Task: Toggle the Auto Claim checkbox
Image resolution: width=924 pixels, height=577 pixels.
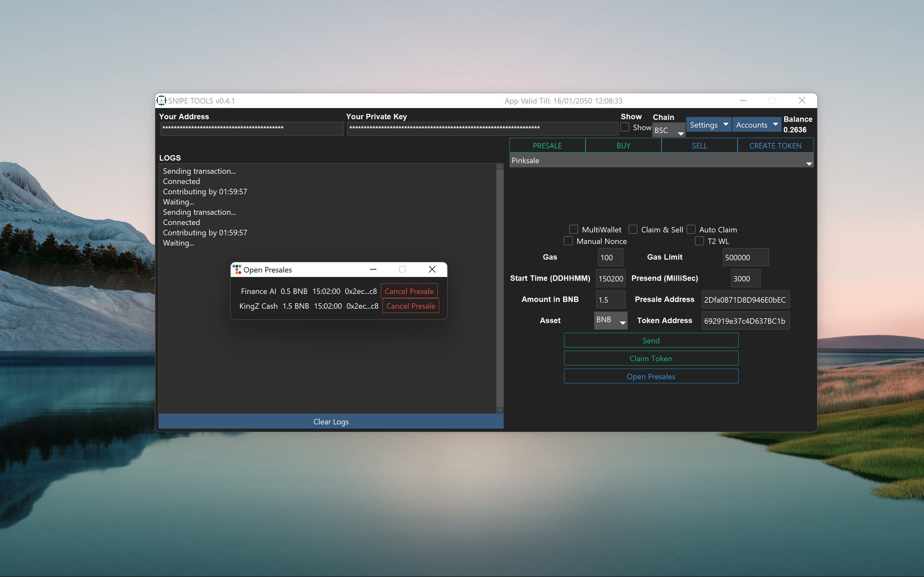Action: click(691, 229)
